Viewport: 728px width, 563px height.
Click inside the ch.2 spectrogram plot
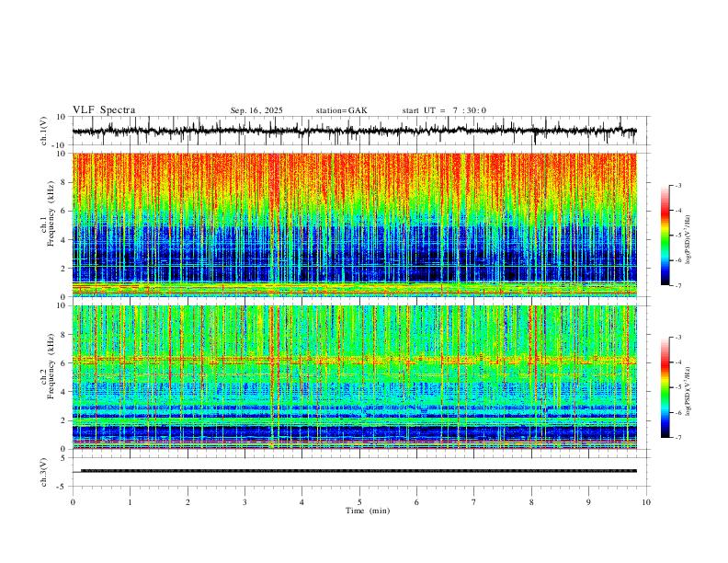click(354, 377)
